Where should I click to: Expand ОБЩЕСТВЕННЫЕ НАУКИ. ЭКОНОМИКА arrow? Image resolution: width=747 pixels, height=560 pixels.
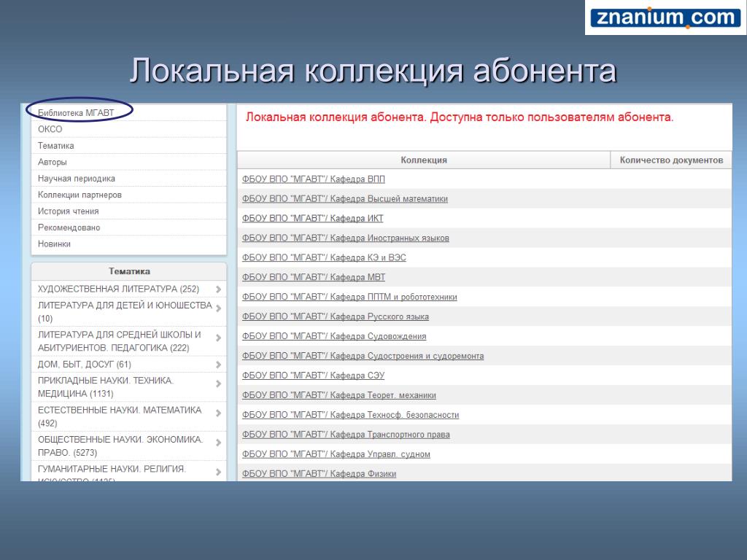[x=218, y=443]
